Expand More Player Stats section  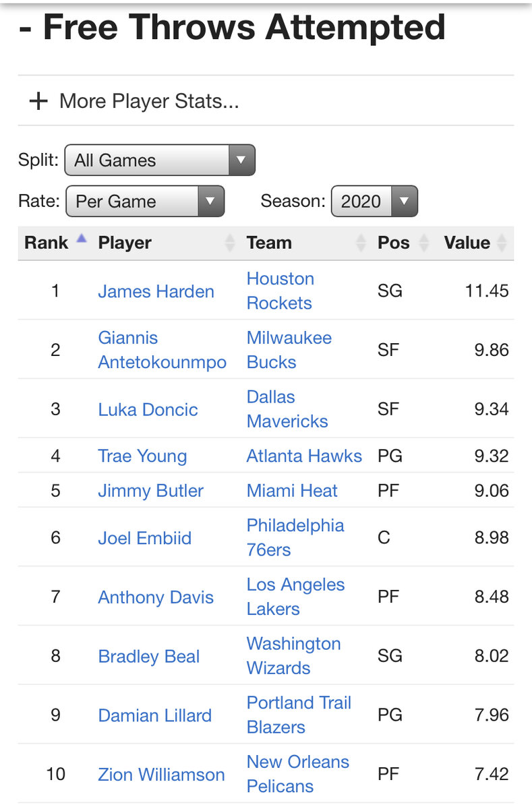[x=149, y=101]
